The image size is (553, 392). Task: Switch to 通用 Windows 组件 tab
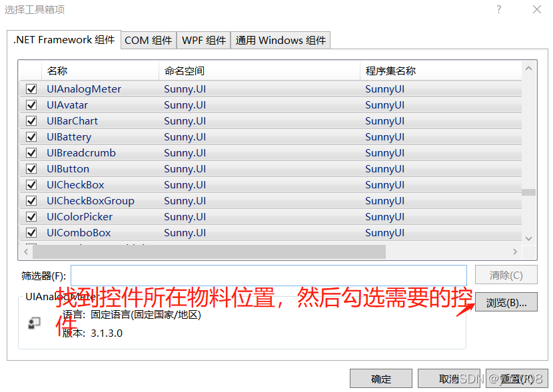(x=280, y=40)
